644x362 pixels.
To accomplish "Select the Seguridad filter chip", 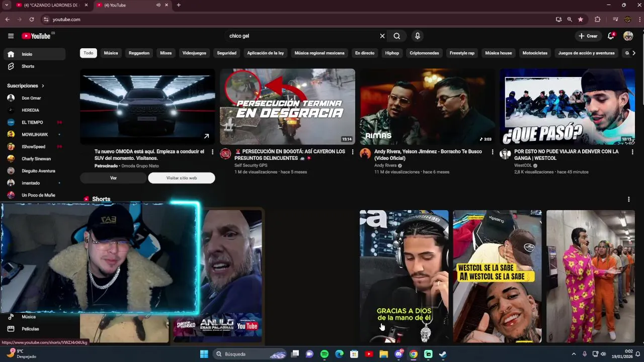I will coord(226,53).
